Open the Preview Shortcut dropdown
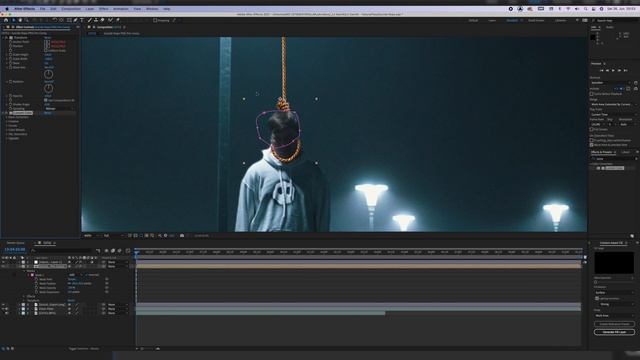 [611, 82]
